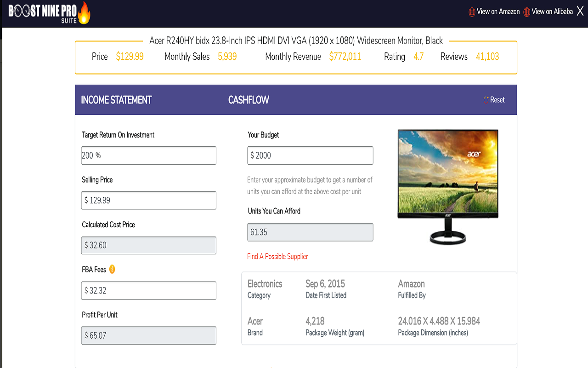Click the globe icon beside View on Alibaba

pyautogui.click(x=527, y=12)
